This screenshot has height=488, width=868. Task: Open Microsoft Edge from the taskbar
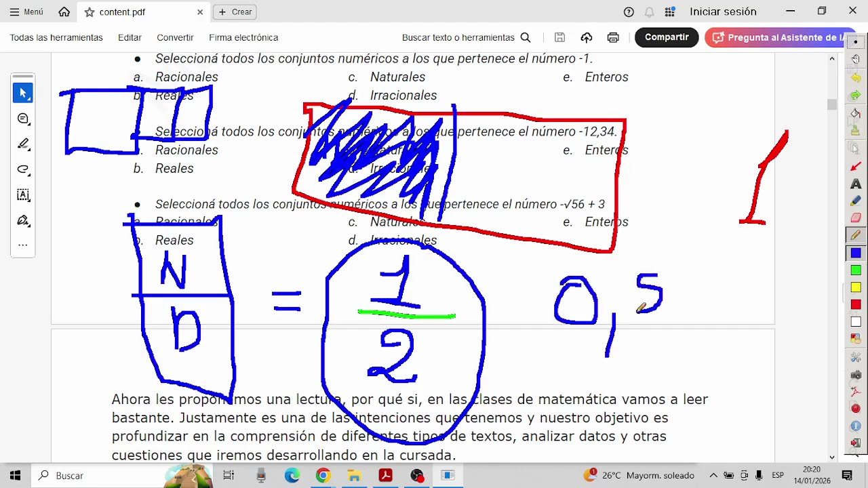292,476
